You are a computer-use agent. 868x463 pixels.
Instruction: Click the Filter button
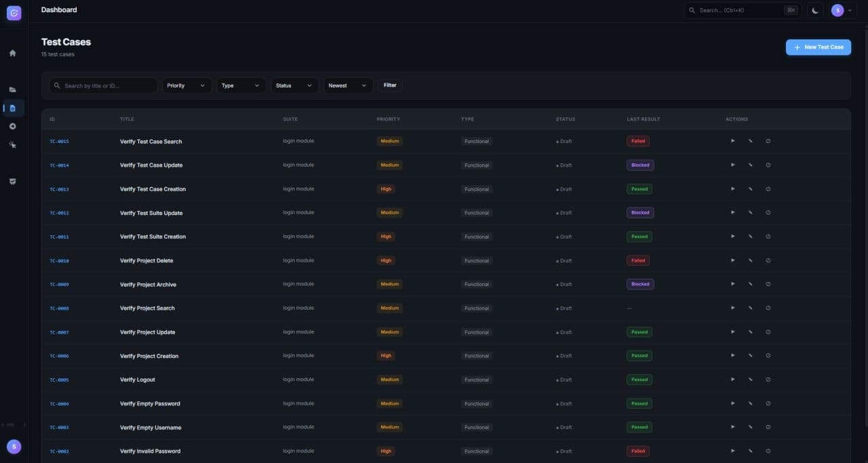(x=390, y=85)
